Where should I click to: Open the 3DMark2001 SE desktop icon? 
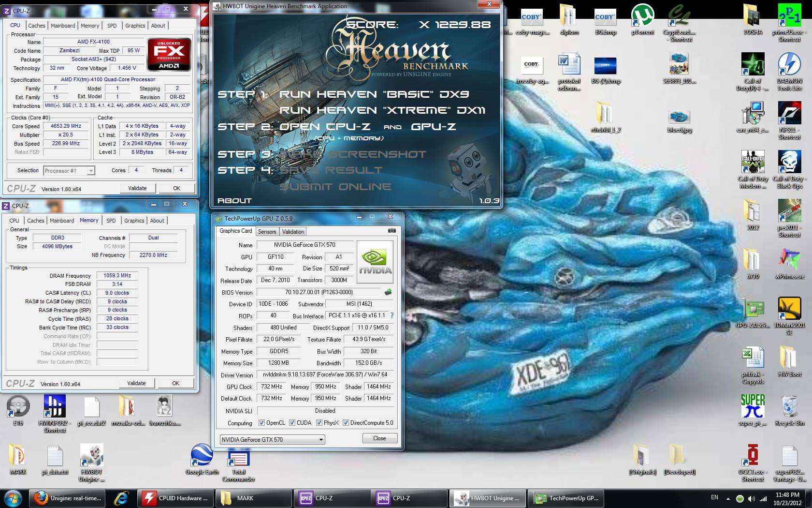[789, 316]
